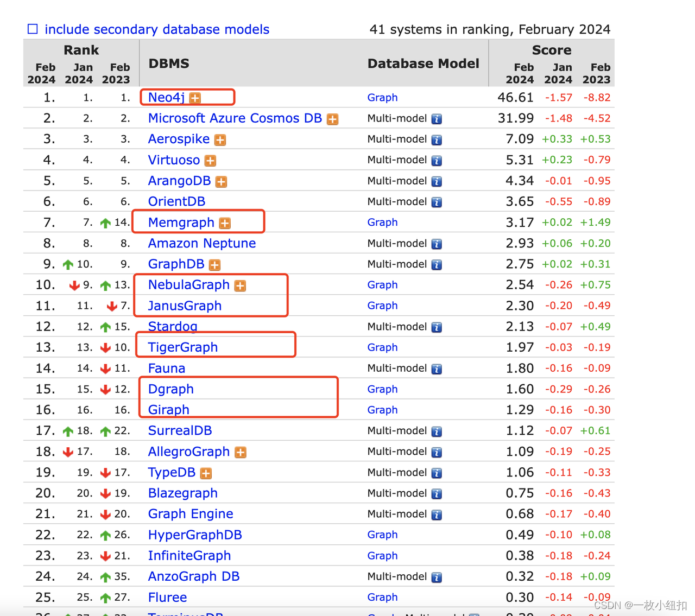Visit the JanusGraph link
Viewport: 695px width, 616px height.
point(185,306)
